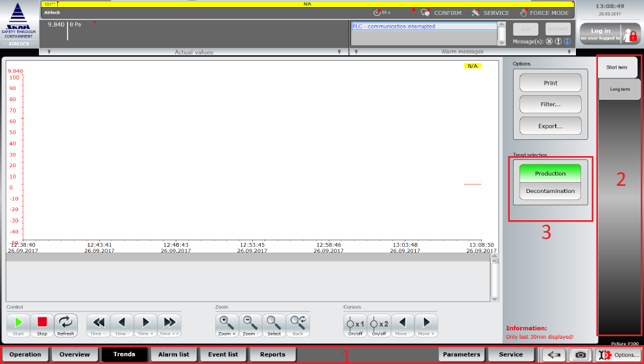Click the timer icon showing 00 s
This screenshot has height=364, width=644.
click(x=377, y=13)
